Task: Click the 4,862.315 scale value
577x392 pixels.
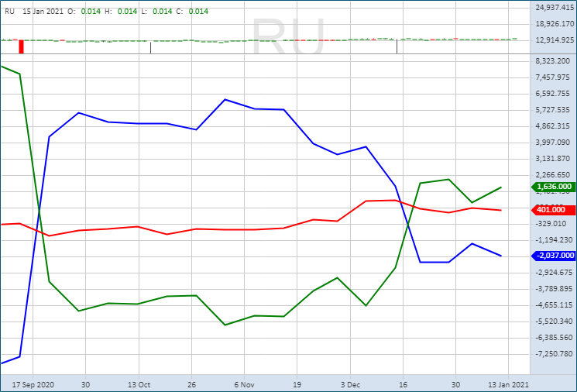Action: (553, 126)
